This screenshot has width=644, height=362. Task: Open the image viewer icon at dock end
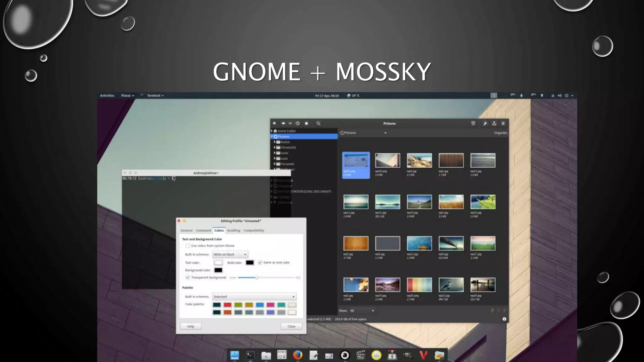coord(439,355)
